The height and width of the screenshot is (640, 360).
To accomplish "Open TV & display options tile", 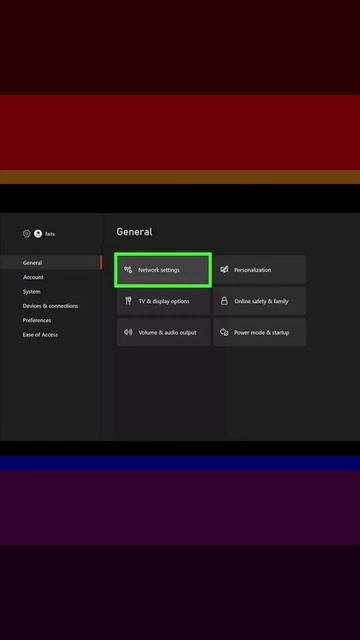I will (163, 301).
